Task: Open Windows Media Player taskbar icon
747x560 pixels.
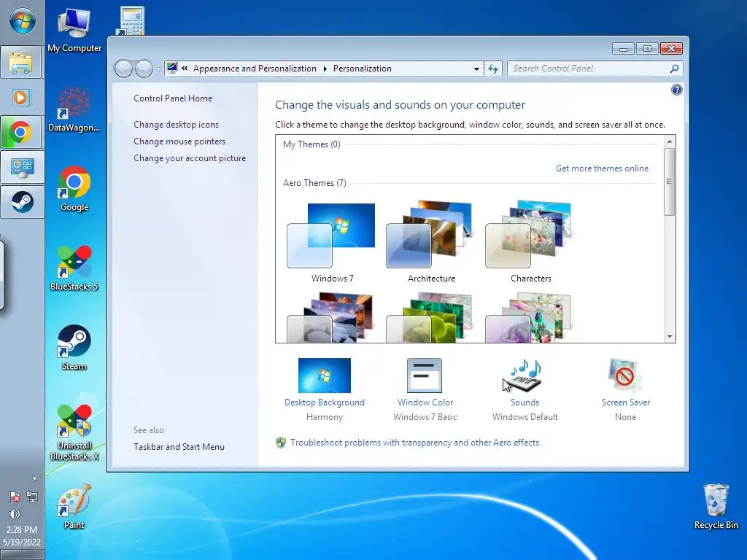Action: tap(21, 98)
